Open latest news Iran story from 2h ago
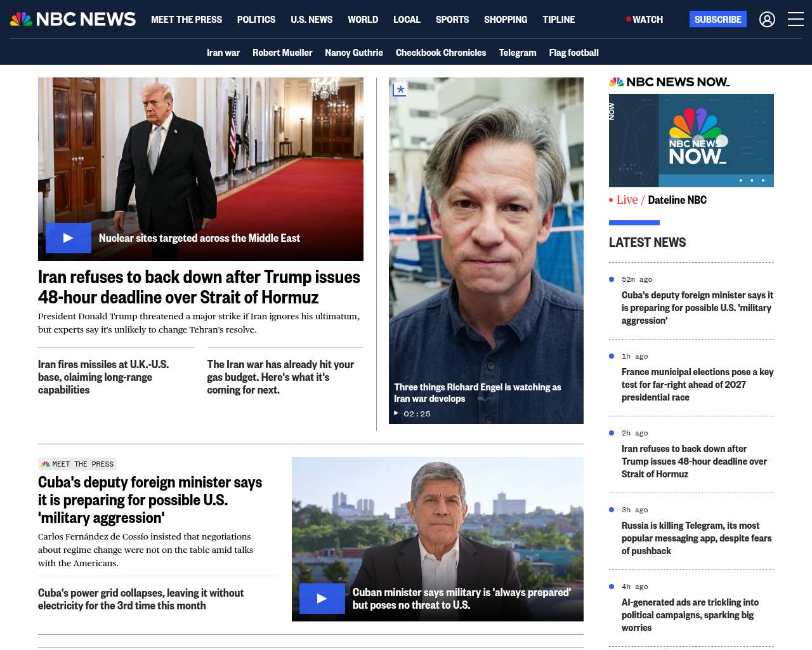The image size is (812, 650). [x=695, y=461]
